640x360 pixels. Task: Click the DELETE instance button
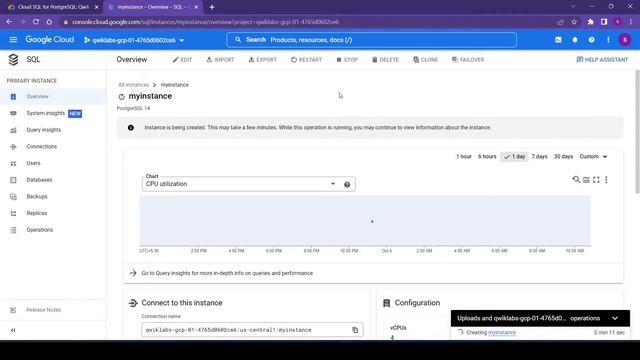tap(385, 60)
